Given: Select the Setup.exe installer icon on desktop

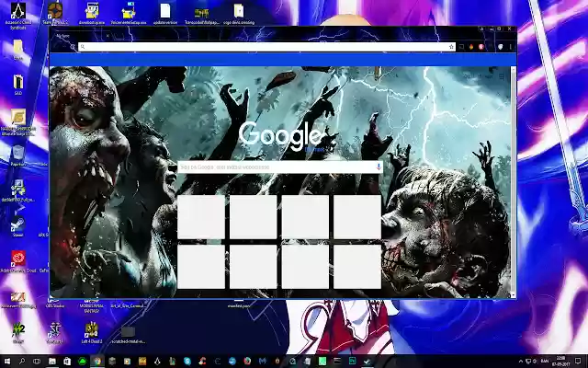Looking at the screenshot, I should click(129, 14).
